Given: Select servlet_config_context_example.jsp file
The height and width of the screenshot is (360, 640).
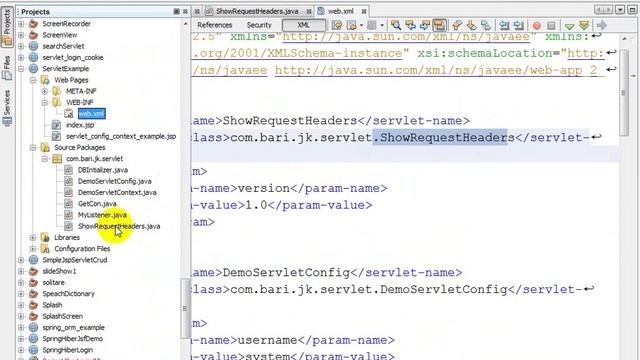Looking at the screenshot, I should pos(121,136).
